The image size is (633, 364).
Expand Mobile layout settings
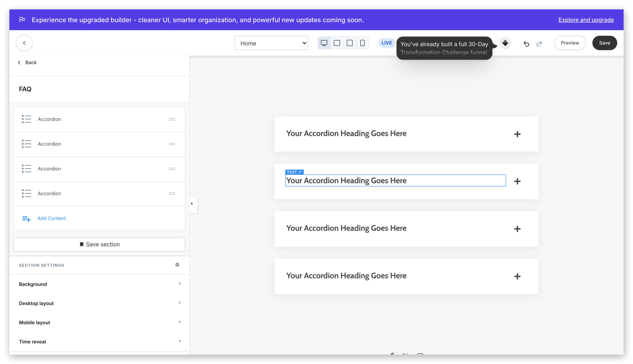tap(99, 322)
